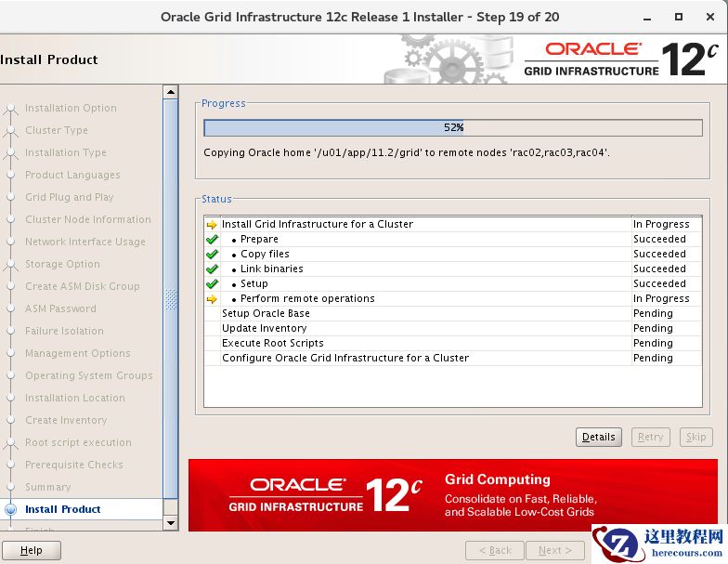Click the current step indicator beside Install Product

pos(11,509)
